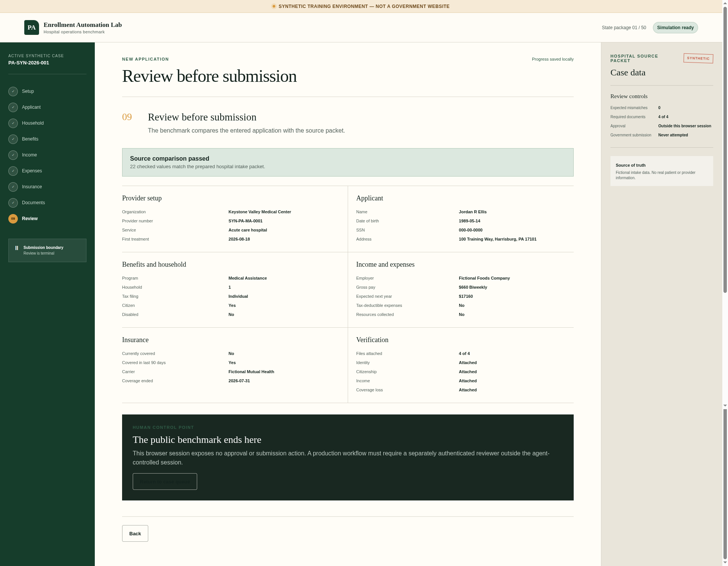Navigate to the Documents step
Viewport: 728px width, 566px height.
coord(33,203)
